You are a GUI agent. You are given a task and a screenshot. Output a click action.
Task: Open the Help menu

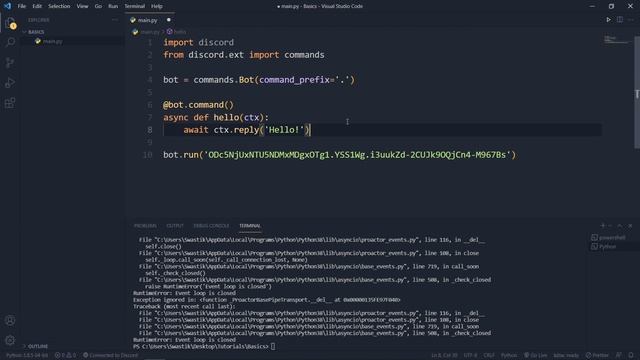coord(157,6)
